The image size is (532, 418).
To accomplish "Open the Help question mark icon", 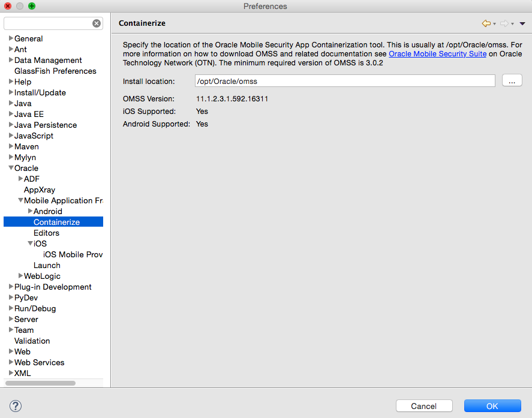I will [x=16, y=406].
